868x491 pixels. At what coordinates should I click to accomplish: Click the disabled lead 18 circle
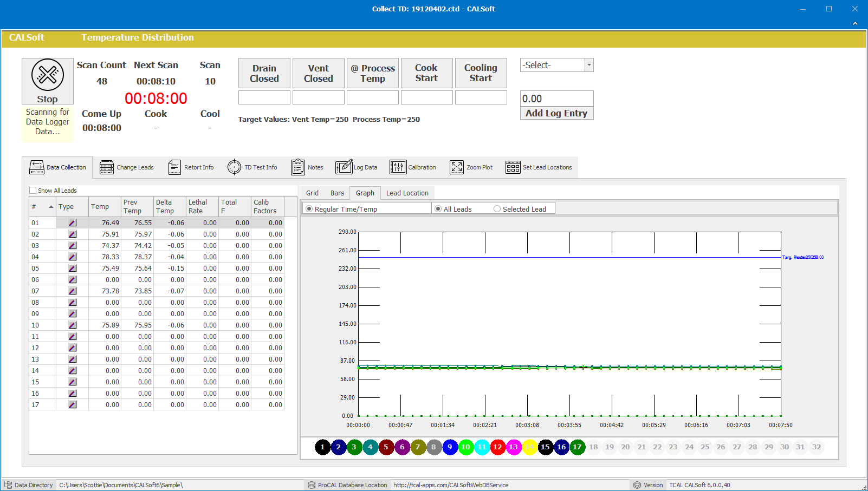[593, 447]
